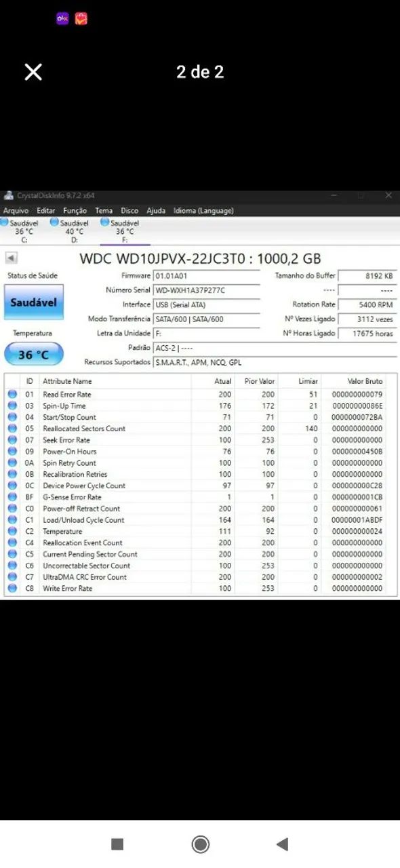Click the buffer size value 8192 KB
The width and height of the screenshot is (400, 868).
coord(367,276)
